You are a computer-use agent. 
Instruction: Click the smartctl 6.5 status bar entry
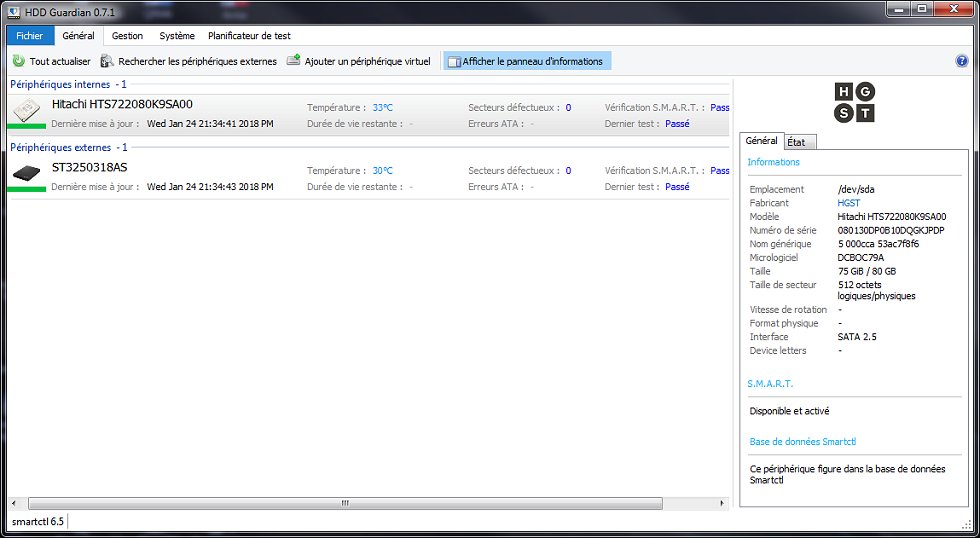38,521
